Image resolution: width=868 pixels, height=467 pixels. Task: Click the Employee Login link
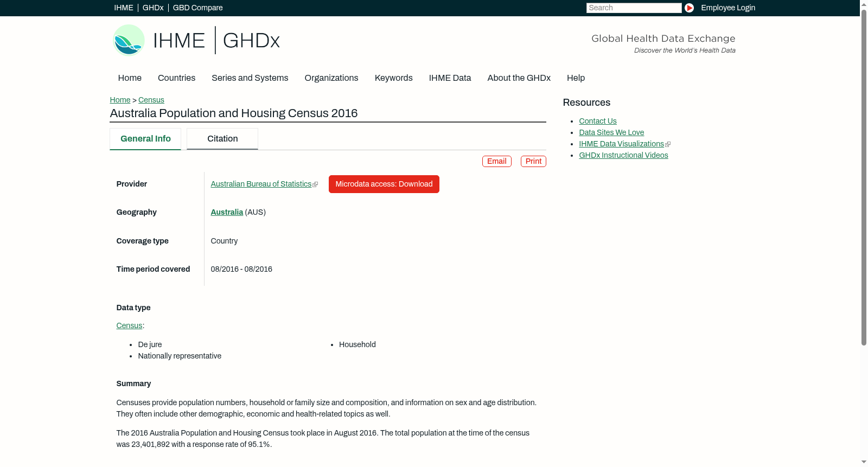728,8
